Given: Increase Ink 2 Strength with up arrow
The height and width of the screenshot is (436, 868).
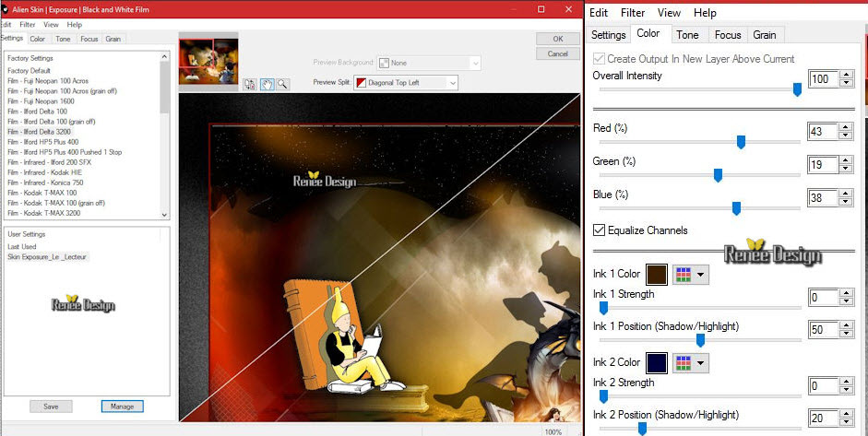Looking at the screenshot, I should tap(846, 382).
